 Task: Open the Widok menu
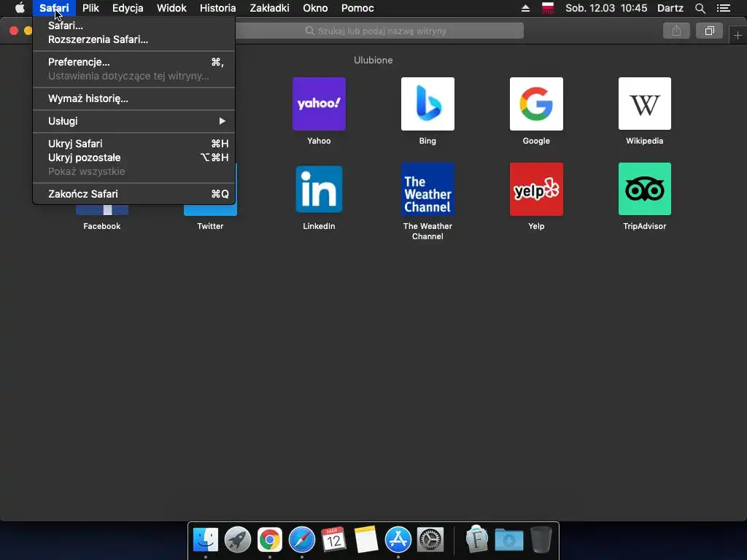click(171, 8)
